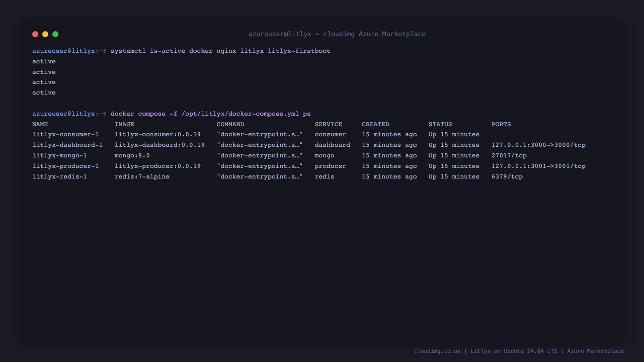Click 'Up 15 minutes' status in the litlyx-consumer-1 row
This screenshot has width=644, height=362.
454,134
